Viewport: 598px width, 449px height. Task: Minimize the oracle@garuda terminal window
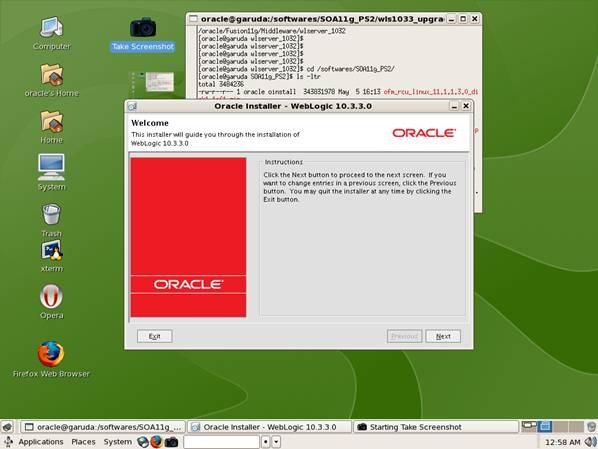[x=451, y=19]
